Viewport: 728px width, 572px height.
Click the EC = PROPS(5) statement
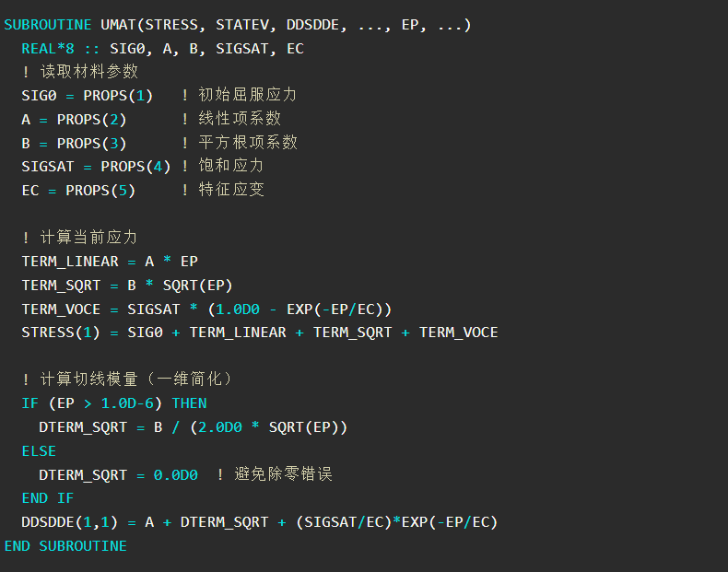pos(78,191)
